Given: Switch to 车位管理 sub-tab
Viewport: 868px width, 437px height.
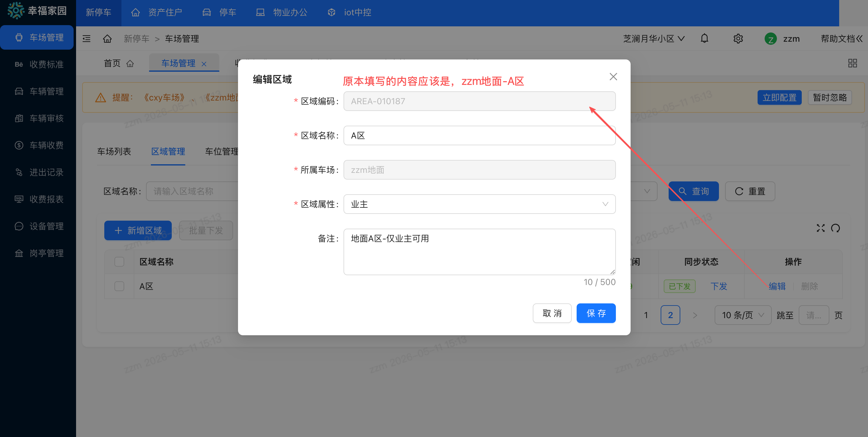Looking at the screenshot, I should pyautogui.click(x=222, y=151).
